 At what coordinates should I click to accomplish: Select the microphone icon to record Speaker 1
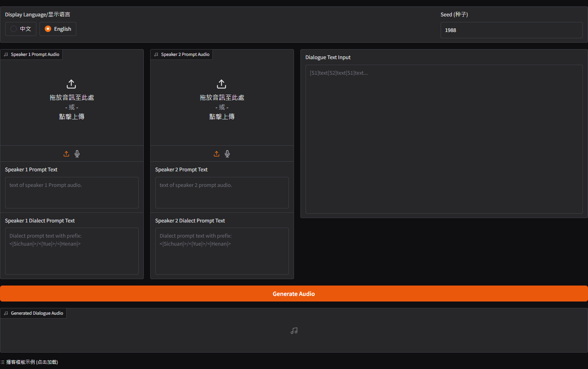77,153
